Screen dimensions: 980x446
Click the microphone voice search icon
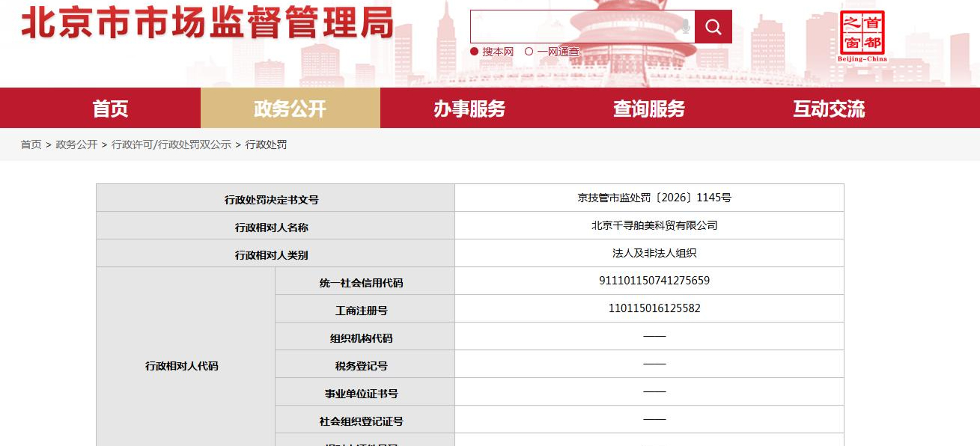(684, 27)
